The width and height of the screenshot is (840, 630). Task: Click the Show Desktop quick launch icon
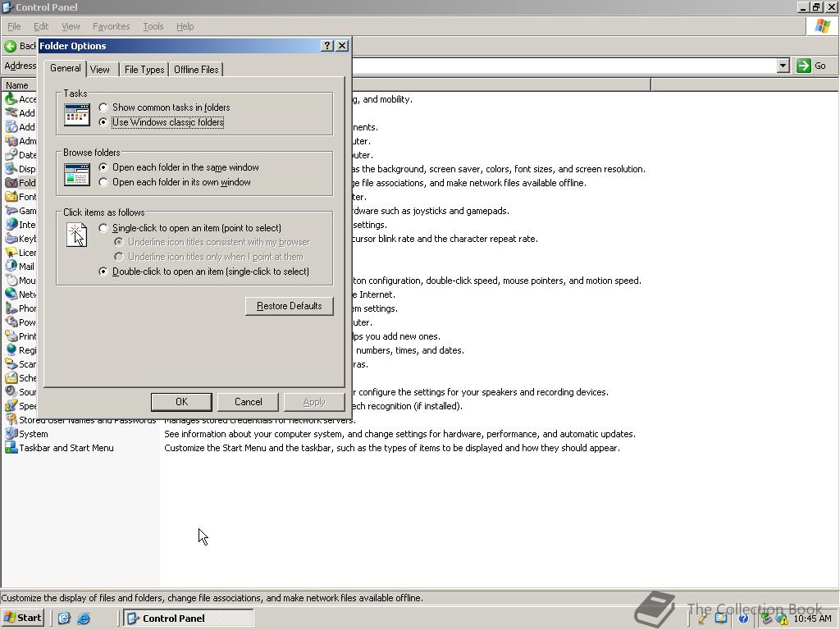pyautogui.click(x=64, y=619)
